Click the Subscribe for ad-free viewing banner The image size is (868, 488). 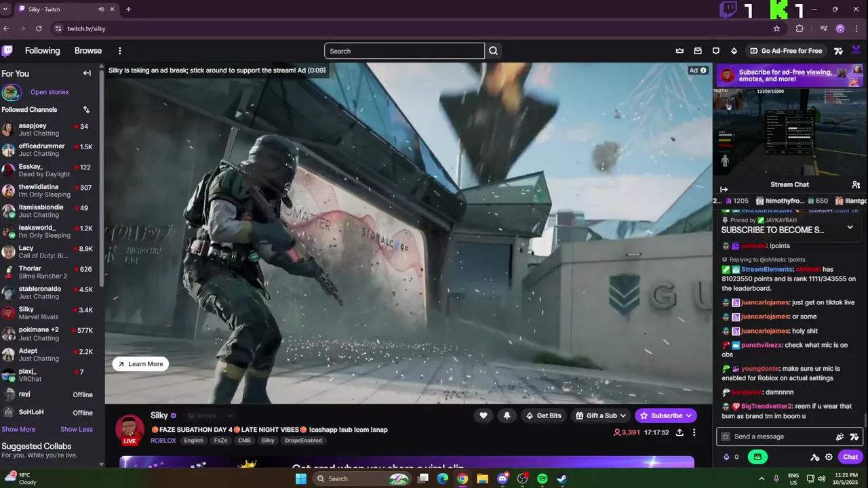(x=789, y=75)
